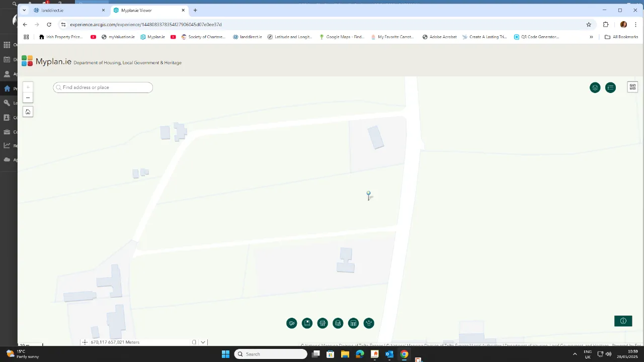Click the Share tool icon
Viewport: 644px width, 362px height.
(x=369, y=323)
